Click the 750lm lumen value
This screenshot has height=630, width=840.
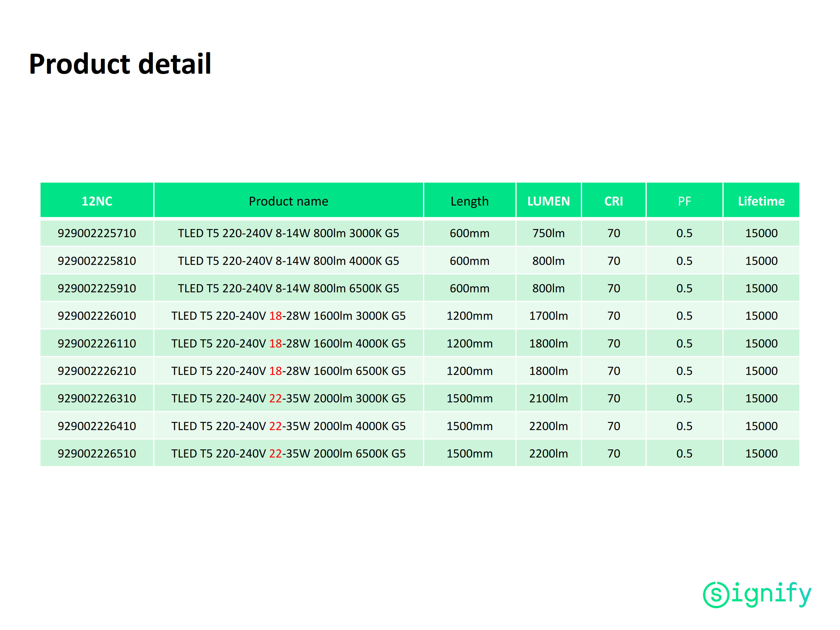(548, 233)
